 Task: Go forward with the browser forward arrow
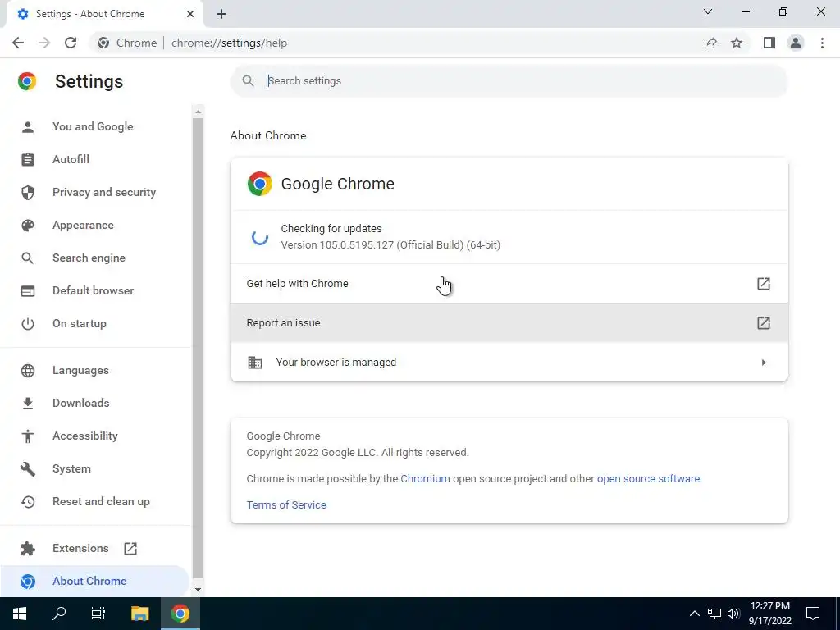(44, 43)
